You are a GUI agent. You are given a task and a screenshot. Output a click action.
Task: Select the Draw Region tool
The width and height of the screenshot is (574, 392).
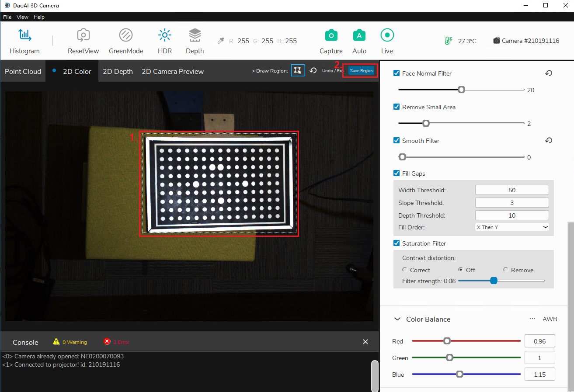pyautogui.click(x=298, y=70)
